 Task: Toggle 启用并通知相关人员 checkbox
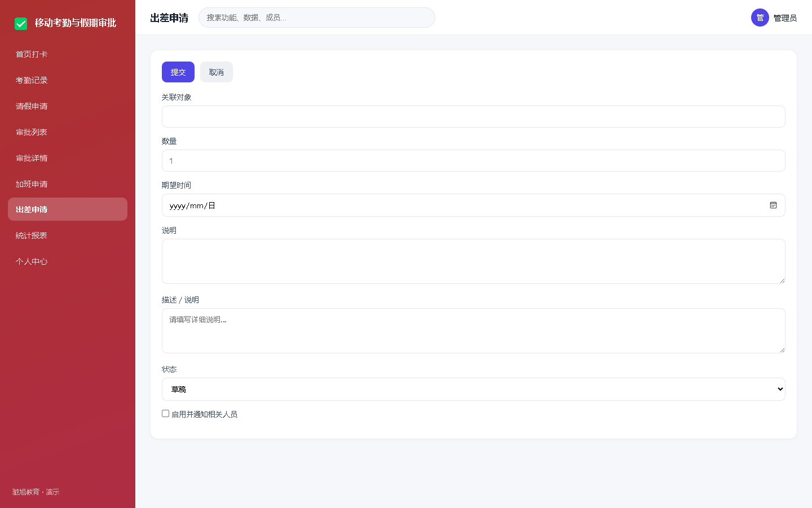(x=165, y=414)
